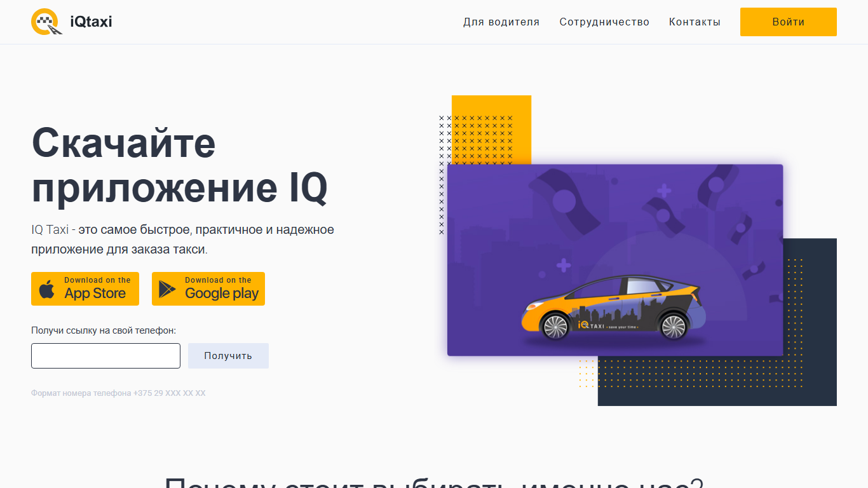
Task: Click the Получить button
Action: (228, 356)
